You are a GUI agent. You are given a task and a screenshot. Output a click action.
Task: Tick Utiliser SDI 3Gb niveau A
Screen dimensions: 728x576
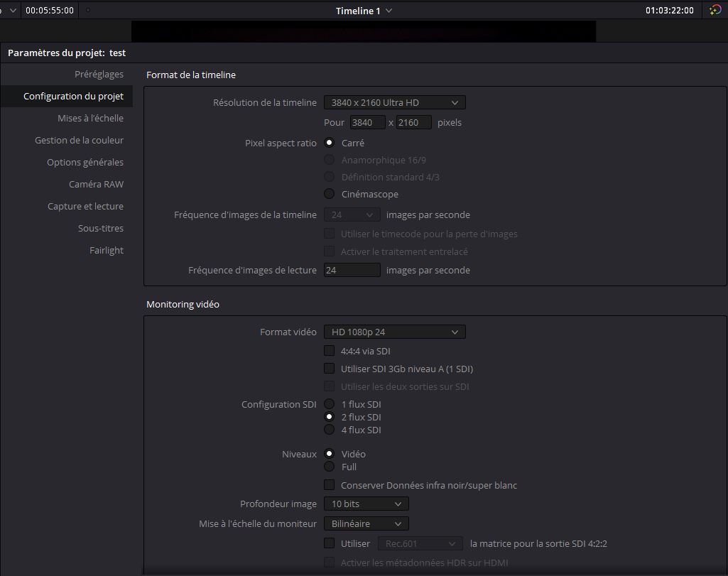click(330, 369)
